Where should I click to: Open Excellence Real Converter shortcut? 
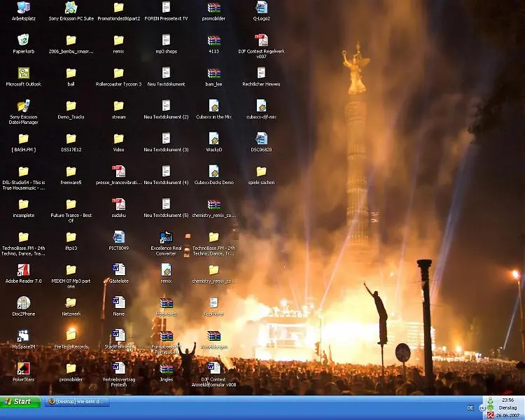click(166, 237)
